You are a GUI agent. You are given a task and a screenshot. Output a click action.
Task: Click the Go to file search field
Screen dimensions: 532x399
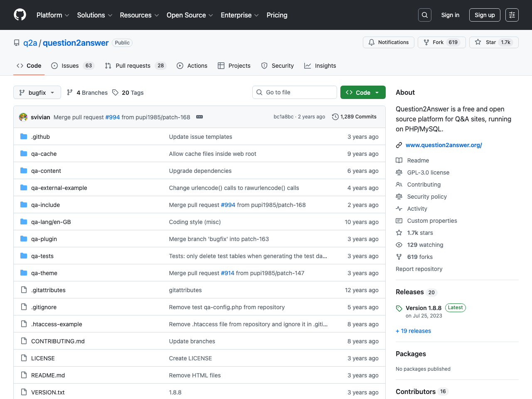click(x=294, y=92)
